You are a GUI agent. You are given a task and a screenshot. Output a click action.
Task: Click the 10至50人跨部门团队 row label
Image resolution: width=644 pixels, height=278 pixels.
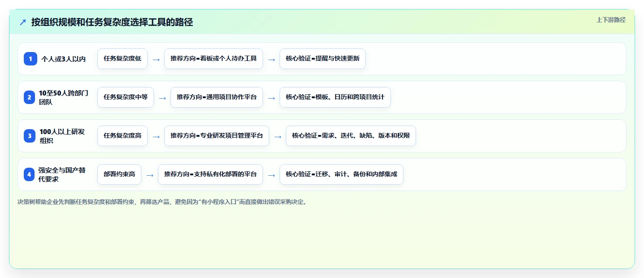(64, 97)
